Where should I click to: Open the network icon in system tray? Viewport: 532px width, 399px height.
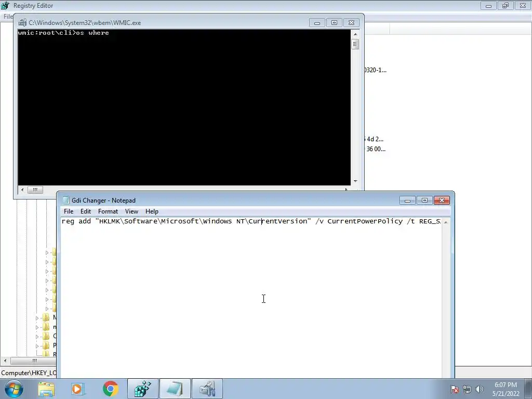(x=467, y=389)
